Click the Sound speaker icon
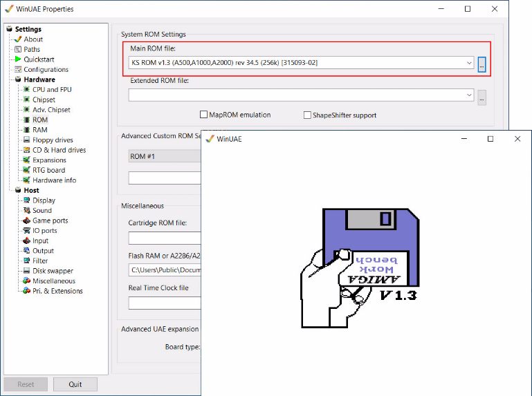The width and height of the screenshot is (532, 396). pos(26,210)
